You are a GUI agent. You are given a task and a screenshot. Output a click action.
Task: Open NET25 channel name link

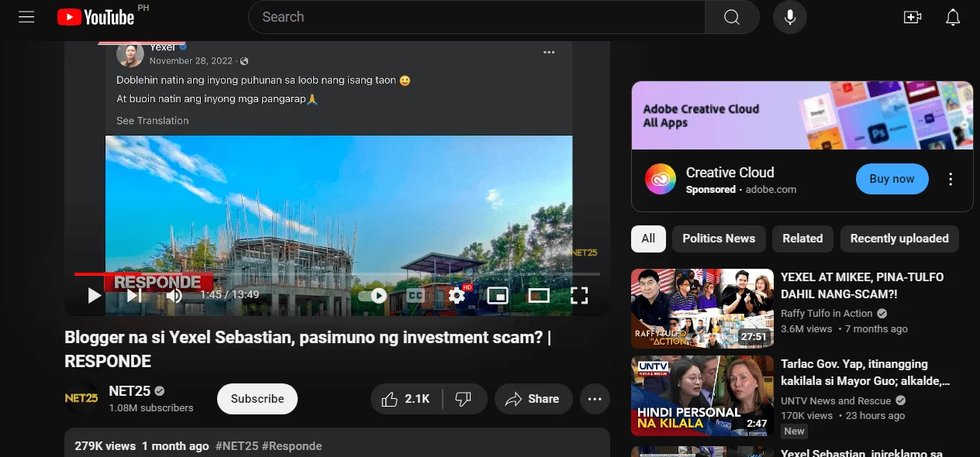point(129,391)
